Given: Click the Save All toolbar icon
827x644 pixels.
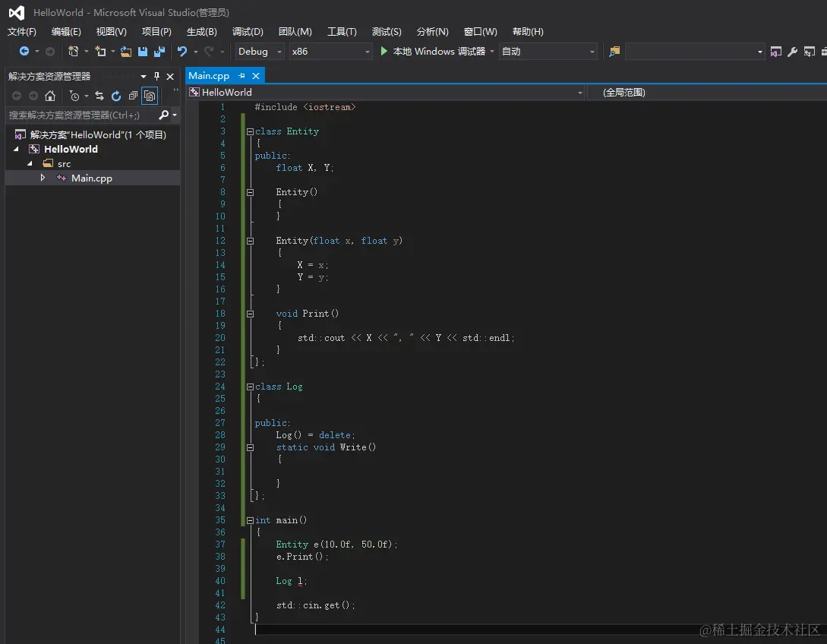Looking at the screenshot, I should coord(159,52).
